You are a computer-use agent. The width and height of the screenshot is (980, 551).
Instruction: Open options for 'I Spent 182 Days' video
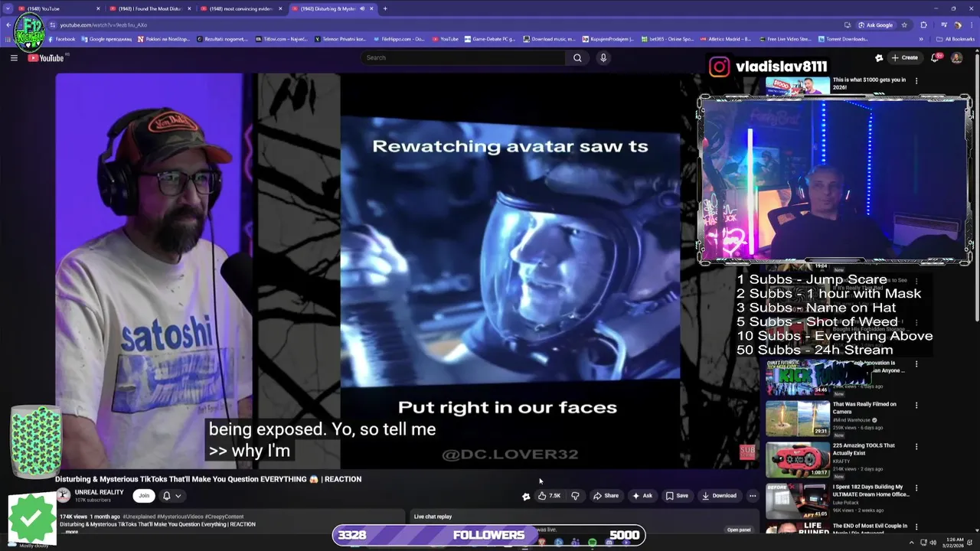point(916,488)
